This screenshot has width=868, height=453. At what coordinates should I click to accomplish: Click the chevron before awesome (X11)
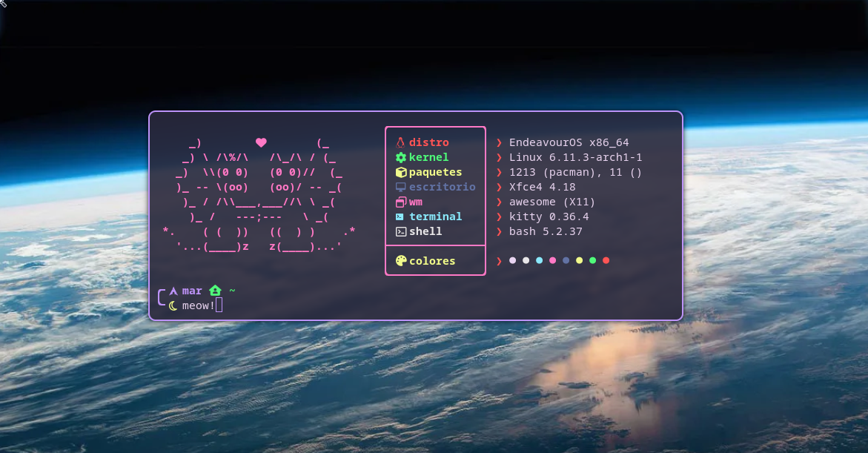pyautogui.click(x=499, y=202)
